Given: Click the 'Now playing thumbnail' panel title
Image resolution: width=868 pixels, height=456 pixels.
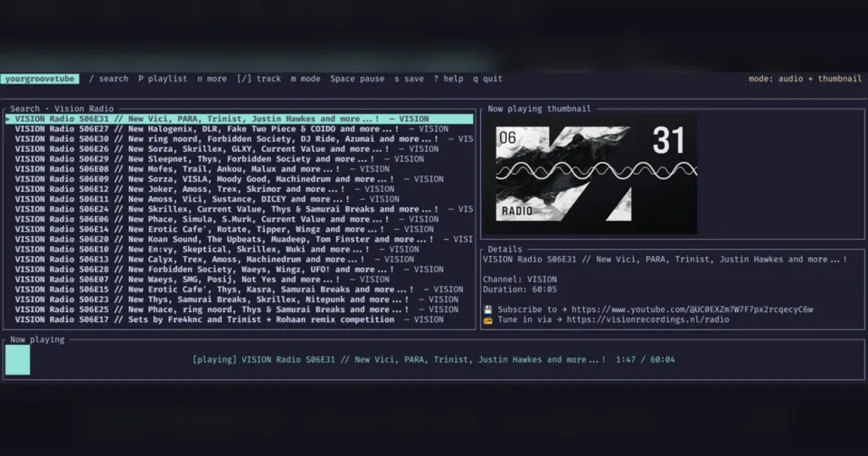Looking at the screenshot, I should point(539,109).
